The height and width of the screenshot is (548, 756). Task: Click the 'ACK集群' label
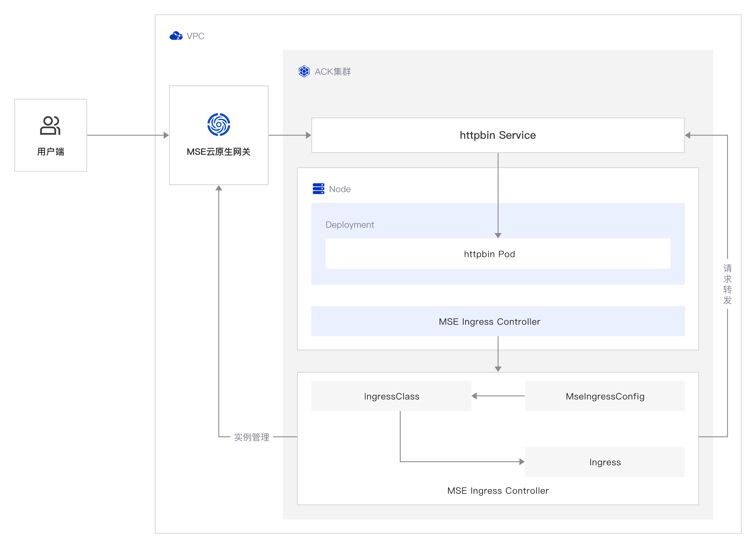(x=333, y=72)
